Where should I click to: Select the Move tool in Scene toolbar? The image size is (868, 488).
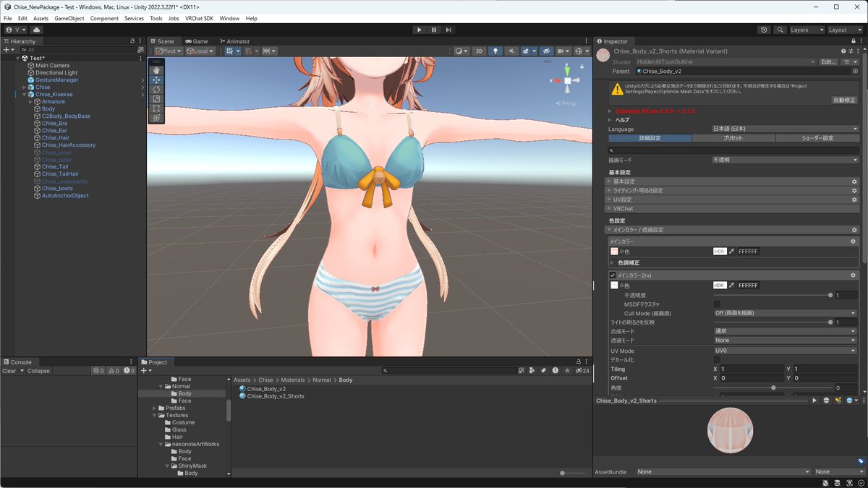(156, 80)
